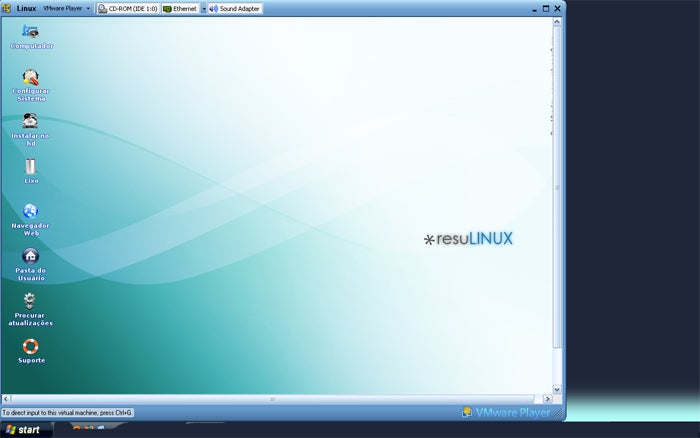The width and height of the screenshot is (700, 438).
Task: Launch the Navegador Web icon
Action: click(x=30, y=211)
